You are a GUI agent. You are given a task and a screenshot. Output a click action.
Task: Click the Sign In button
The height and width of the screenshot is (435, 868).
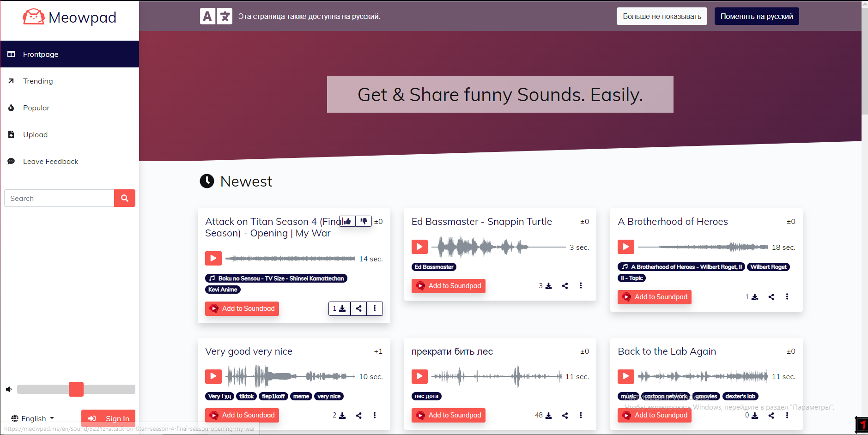(109, 418)
